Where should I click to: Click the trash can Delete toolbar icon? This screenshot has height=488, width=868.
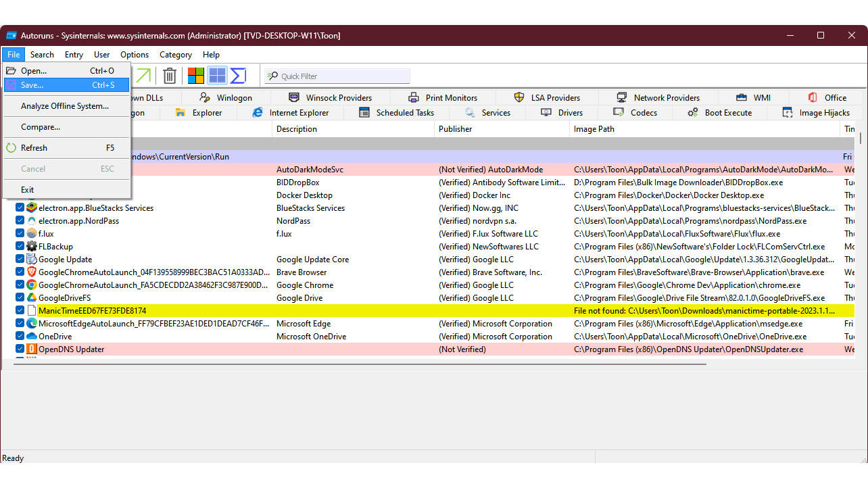click(170, 76)
